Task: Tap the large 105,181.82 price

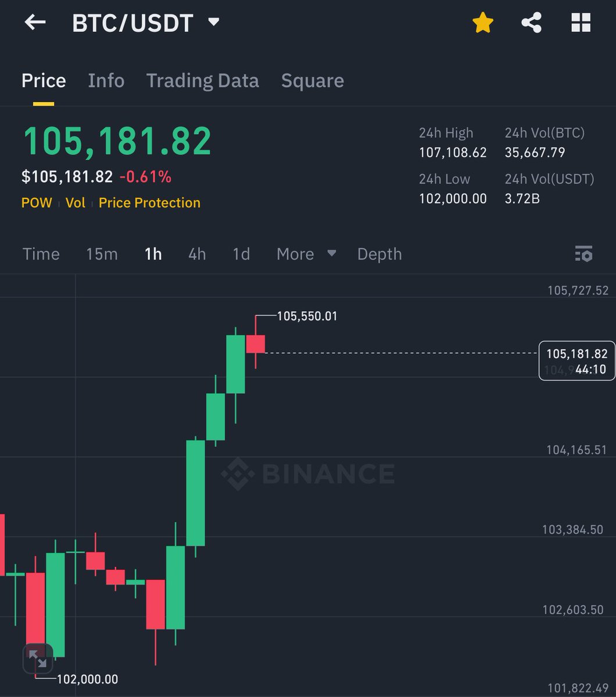Action: point(117,141)
